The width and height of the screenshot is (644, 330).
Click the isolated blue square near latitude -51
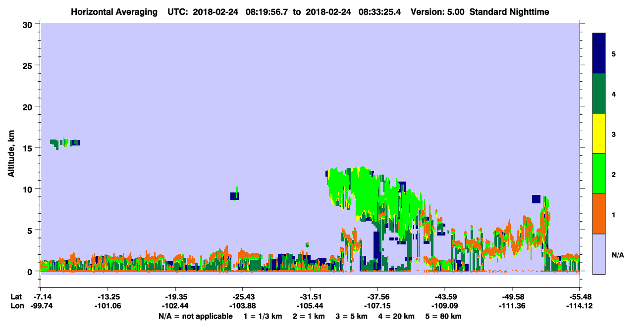536,199
